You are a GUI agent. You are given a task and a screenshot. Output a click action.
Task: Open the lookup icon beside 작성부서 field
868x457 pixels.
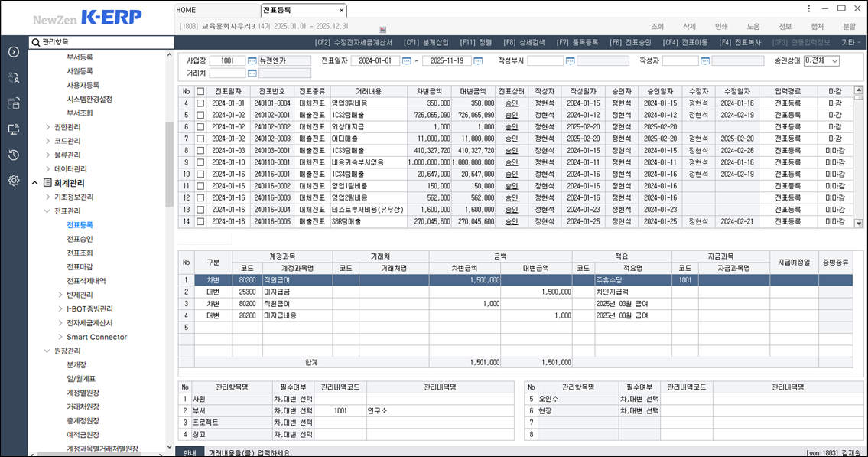pyautogui.click(x=570, y=61)
